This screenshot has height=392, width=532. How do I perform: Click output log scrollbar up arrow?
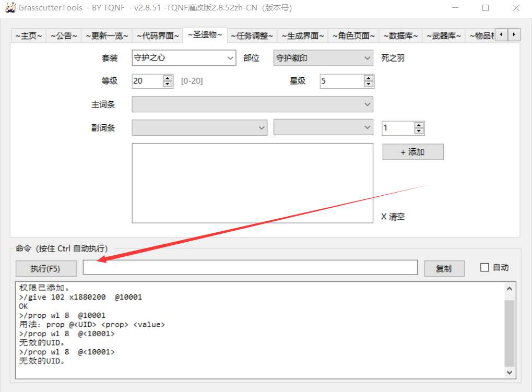[x=509, y=289]
